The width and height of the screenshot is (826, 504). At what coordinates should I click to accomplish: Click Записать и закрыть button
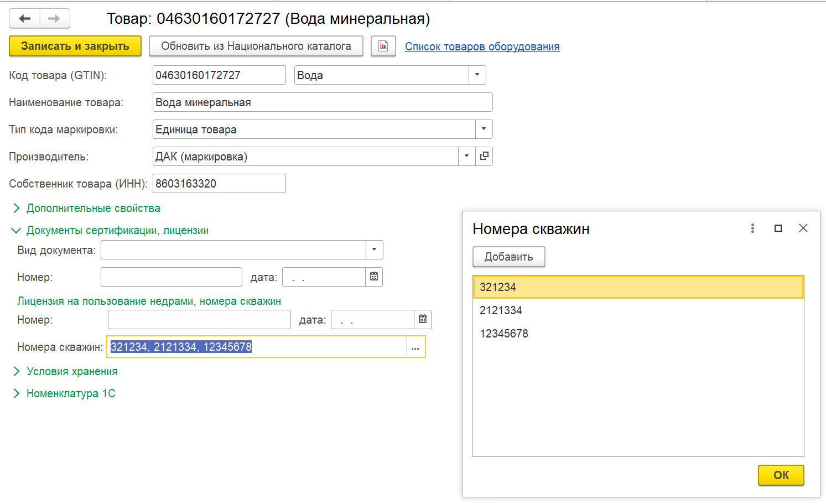tap(75, 46)
